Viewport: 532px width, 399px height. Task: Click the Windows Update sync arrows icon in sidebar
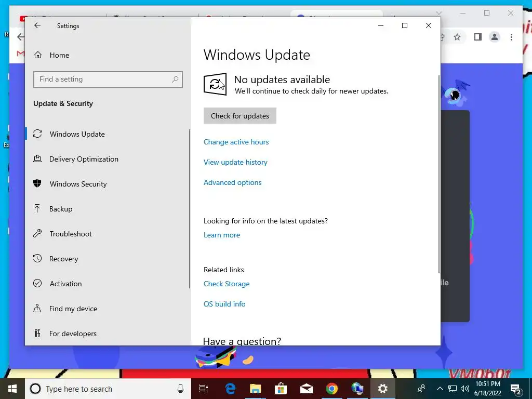click(x=37, y=134)
